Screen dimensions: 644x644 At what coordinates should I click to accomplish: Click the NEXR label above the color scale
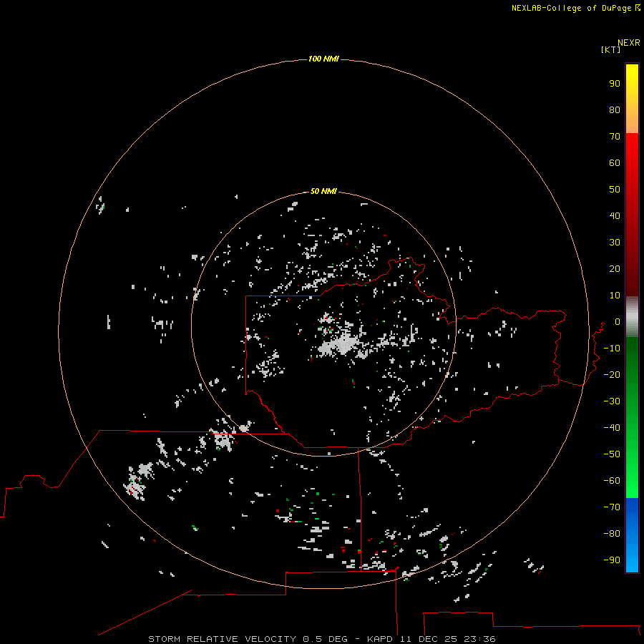pyautogui.click(x=629, y=43)
